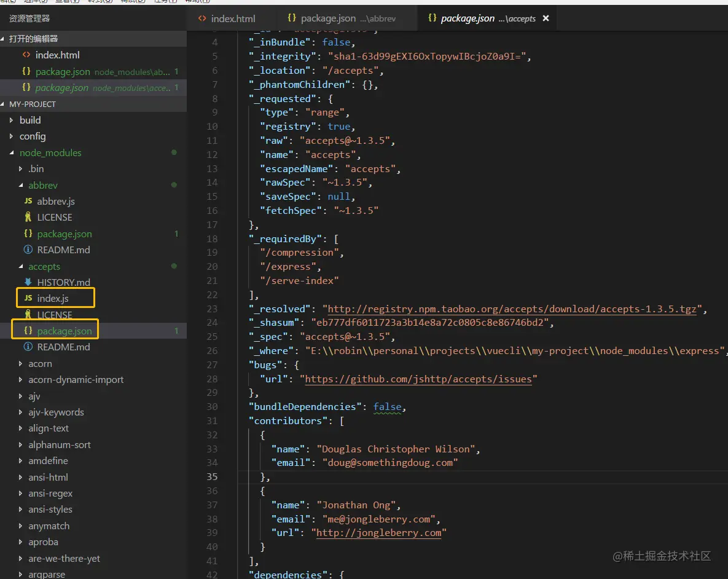Screen dimensions: 728x579
Task: Click info icon beside abbrev README.md
Action: 28,250
